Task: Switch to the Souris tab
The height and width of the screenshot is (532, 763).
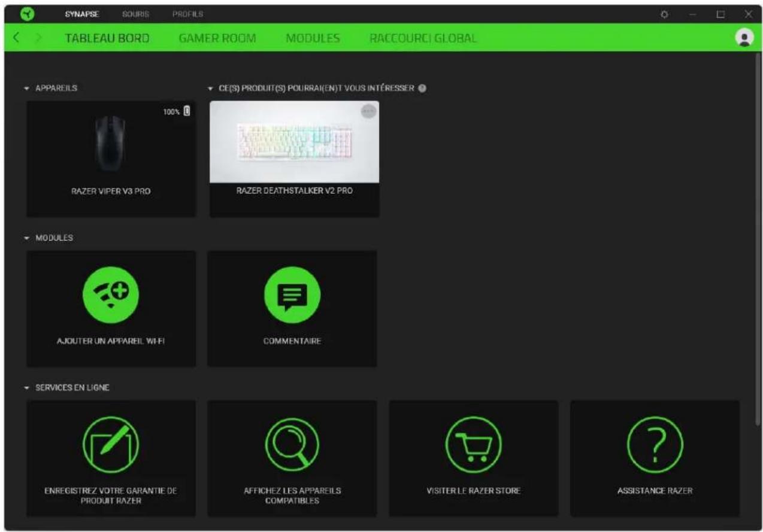Action: point(135,14)
